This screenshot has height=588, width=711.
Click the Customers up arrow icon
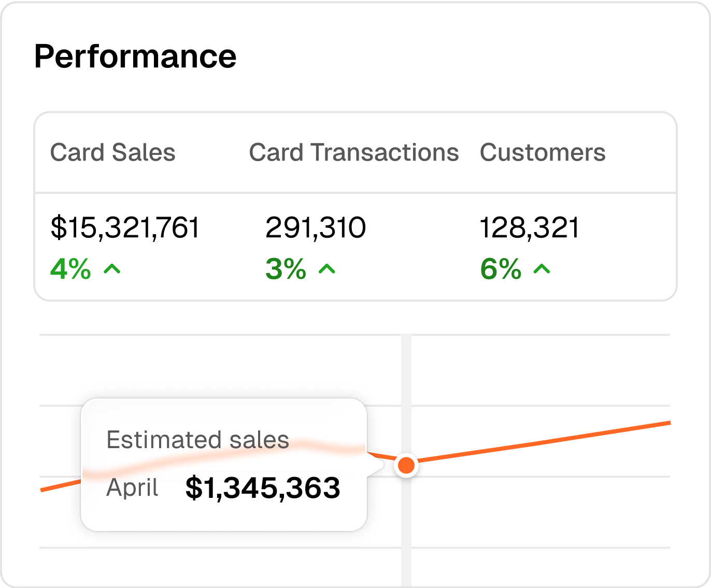542,269
